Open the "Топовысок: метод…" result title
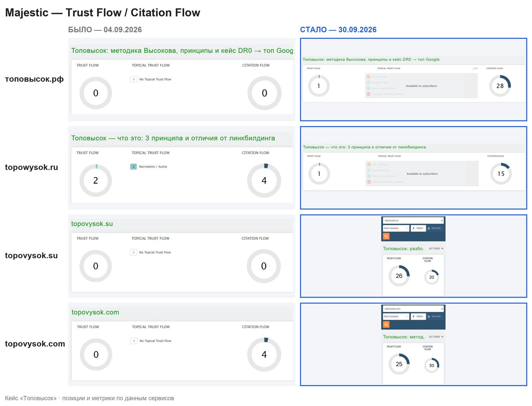The width and height of the screenshot is (532, 406). (x=404, y=337)
